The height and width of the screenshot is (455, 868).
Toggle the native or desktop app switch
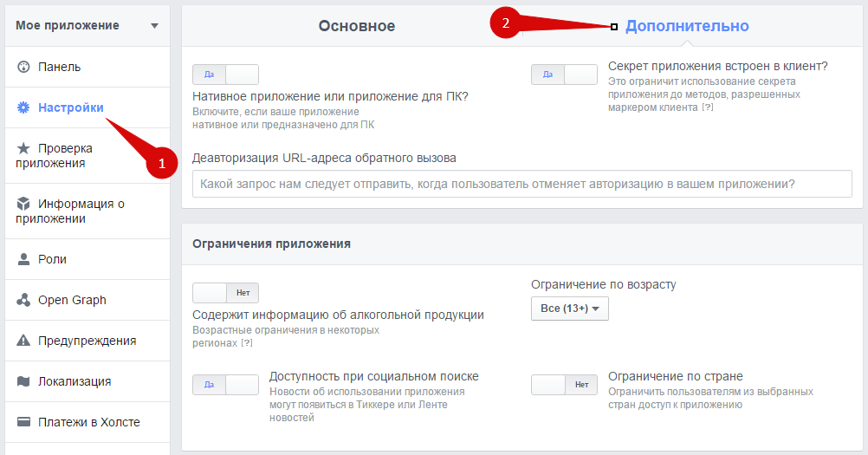[x=225, y=75]
